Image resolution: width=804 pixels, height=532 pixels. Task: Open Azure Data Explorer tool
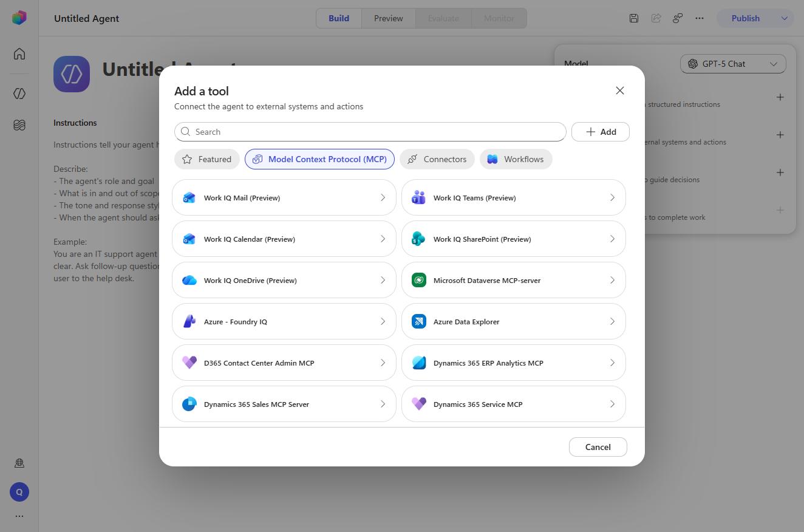click(514, 321)
